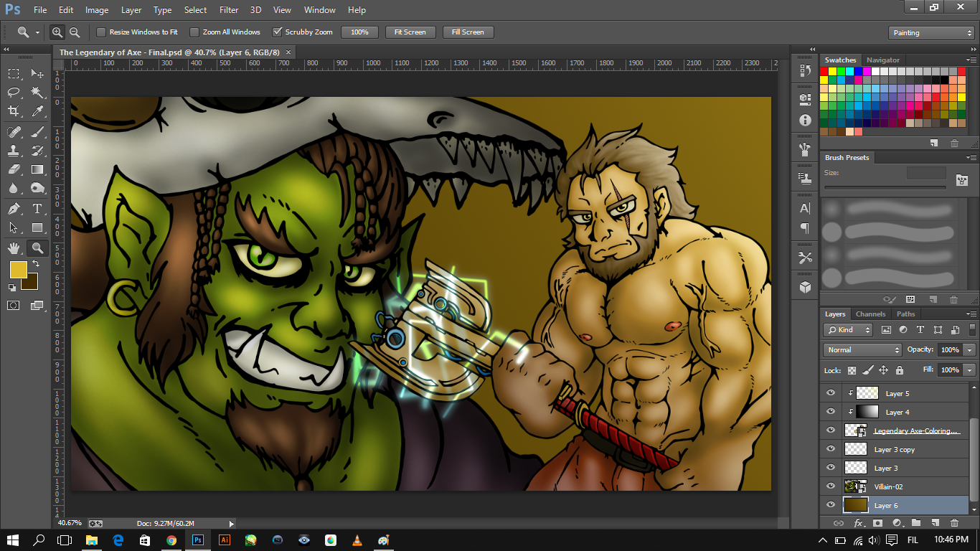
Task: Hide Layer 3 copy visibility eye
Action: pos(831,449)
